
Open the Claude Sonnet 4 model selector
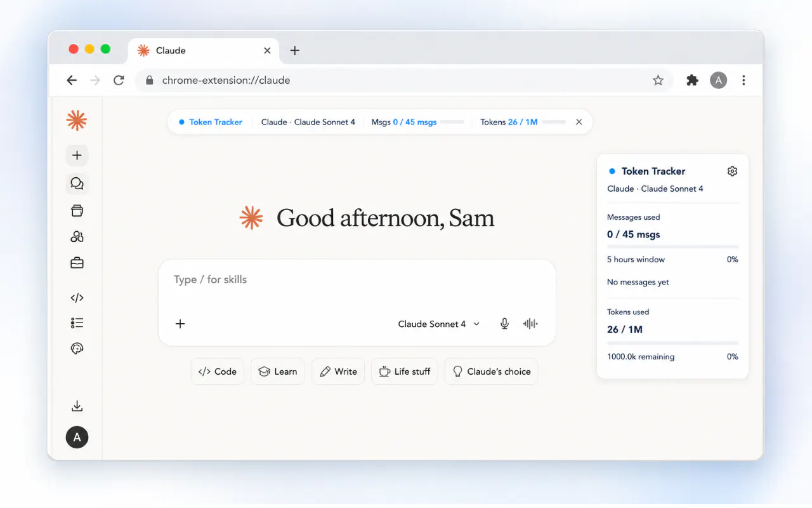[439, 324]
